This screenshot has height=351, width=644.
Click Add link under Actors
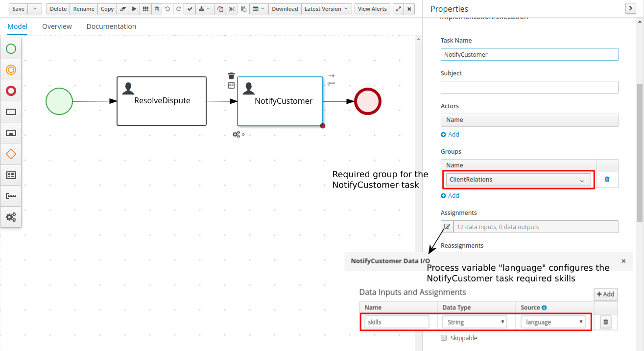(x=450, y=135)
